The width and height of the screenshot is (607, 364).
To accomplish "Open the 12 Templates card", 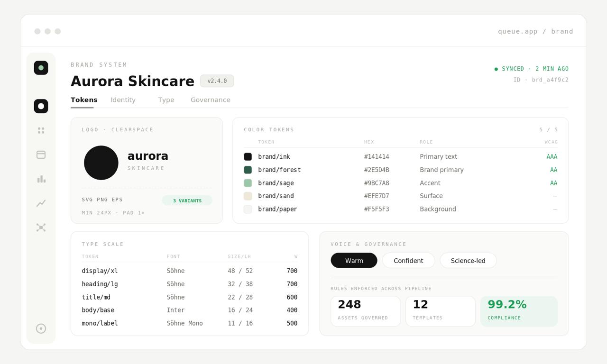I will point(441,311).
